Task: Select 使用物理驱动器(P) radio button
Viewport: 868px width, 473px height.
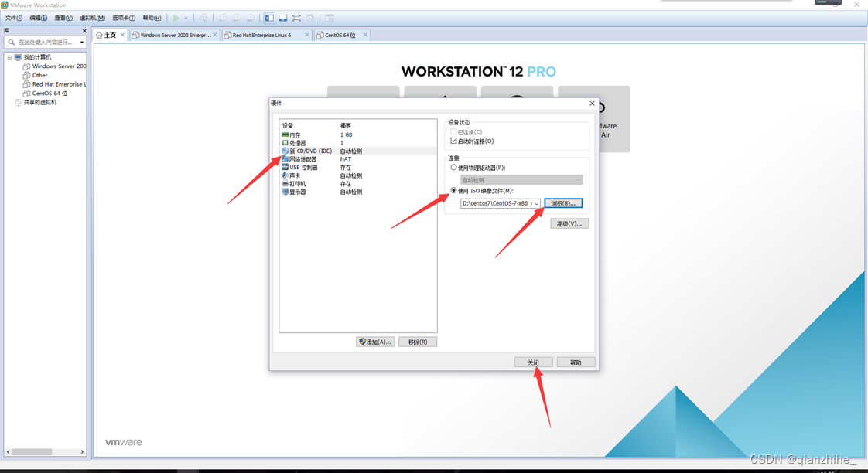Action: [453, 167]
